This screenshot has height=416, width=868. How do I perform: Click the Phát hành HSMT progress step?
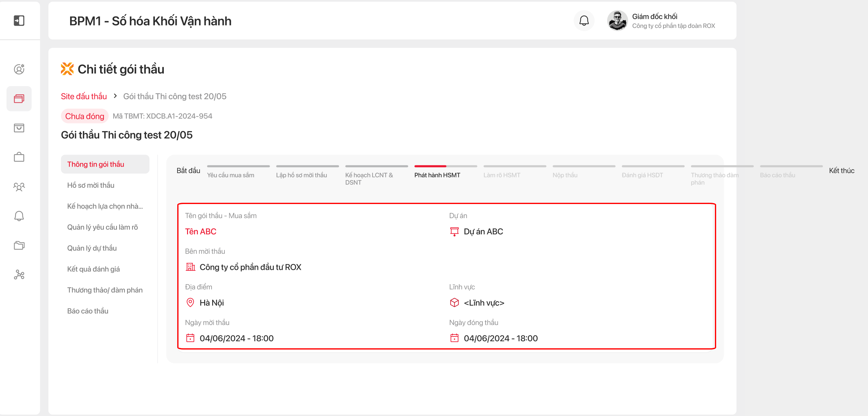pos(437,175)
